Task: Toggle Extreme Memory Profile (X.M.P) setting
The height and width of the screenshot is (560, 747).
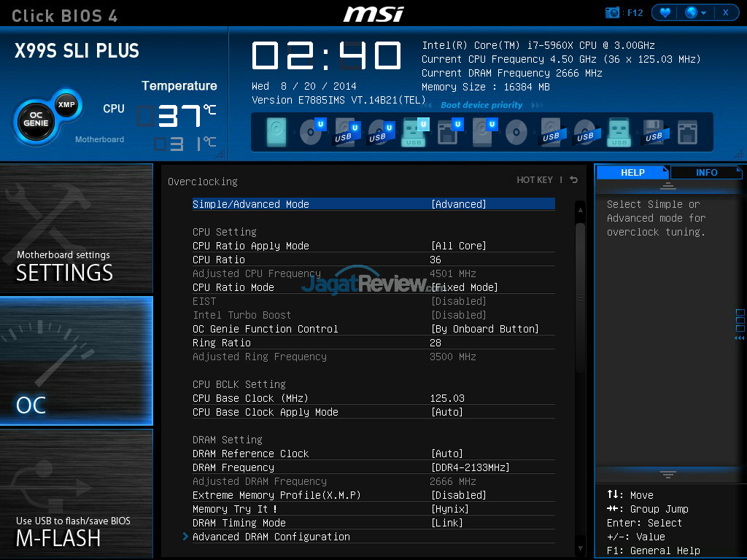Action: click(459, 495)
